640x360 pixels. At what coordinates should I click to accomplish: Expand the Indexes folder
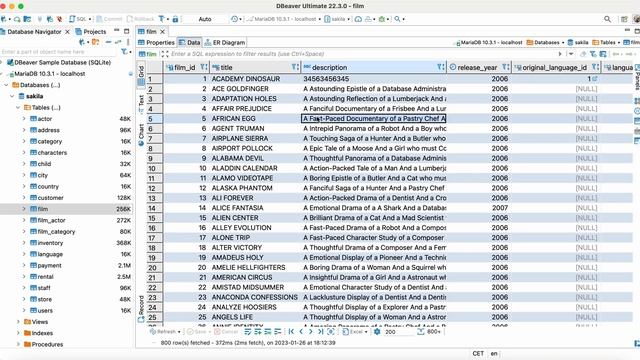click(18, 333)
